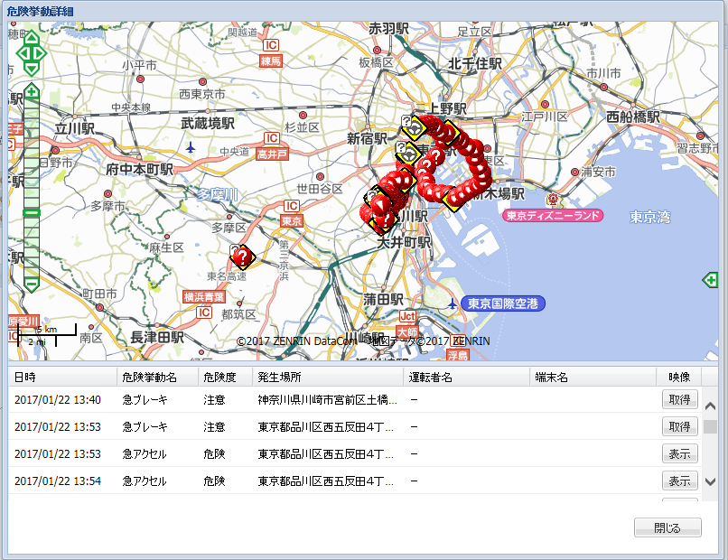Select the red question marker near 東名高速
728x560 pixels.
tap(242, 257)
